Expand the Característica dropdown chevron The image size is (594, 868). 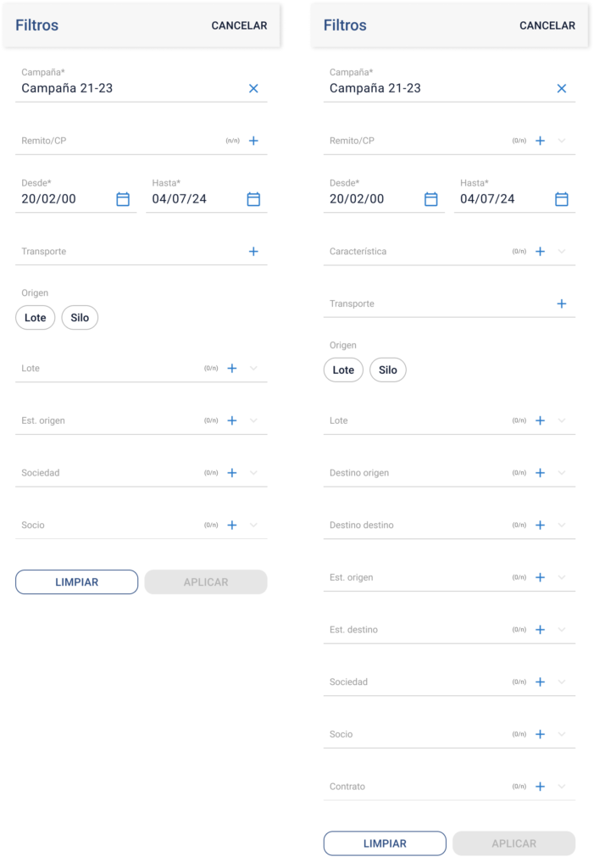tap(561, 252)
